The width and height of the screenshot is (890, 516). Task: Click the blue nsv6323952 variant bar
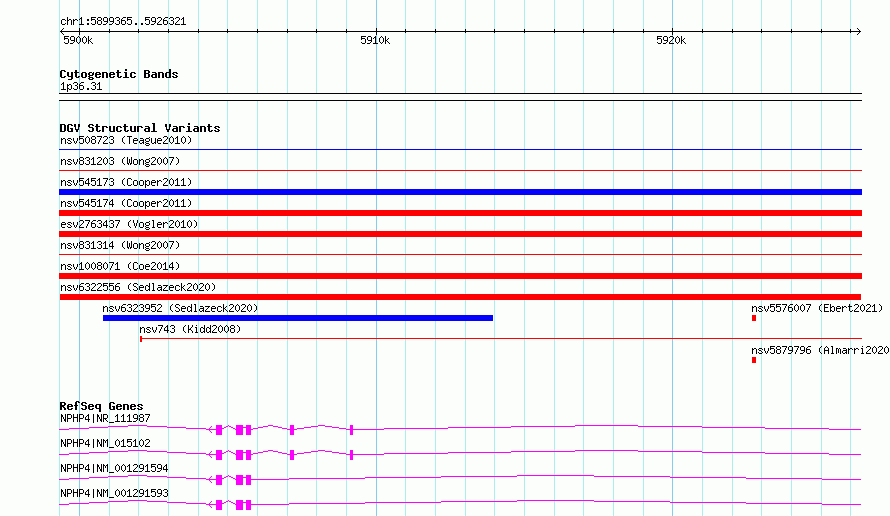(x=298, y=318)
